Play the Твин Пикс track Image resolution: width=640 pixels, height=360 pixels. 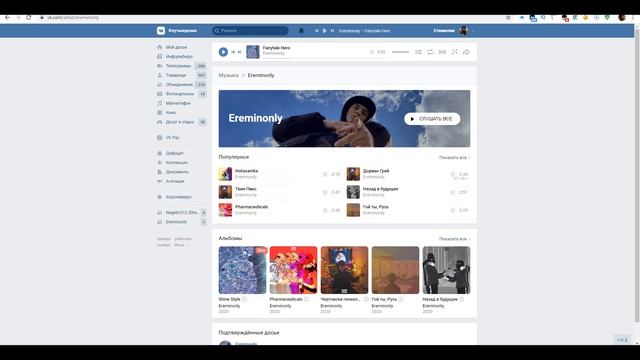pyautogui.click(x=225, y=192)
